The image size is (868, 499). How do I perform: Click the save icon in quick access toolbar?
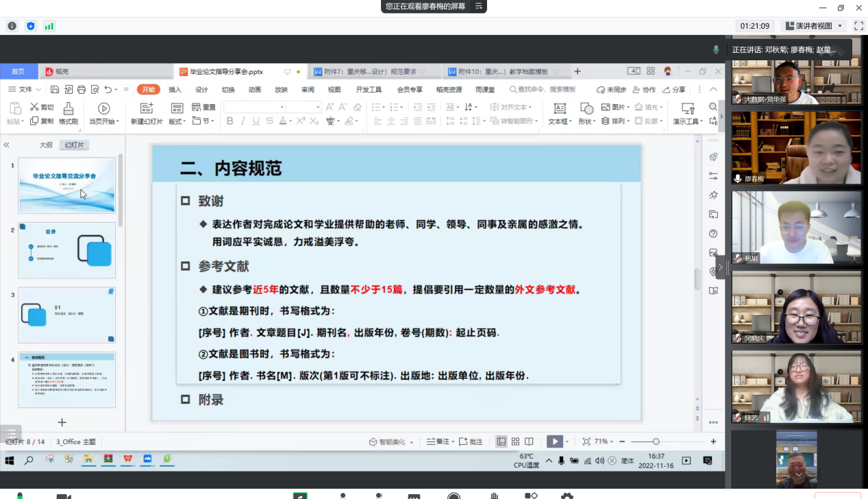55,90
